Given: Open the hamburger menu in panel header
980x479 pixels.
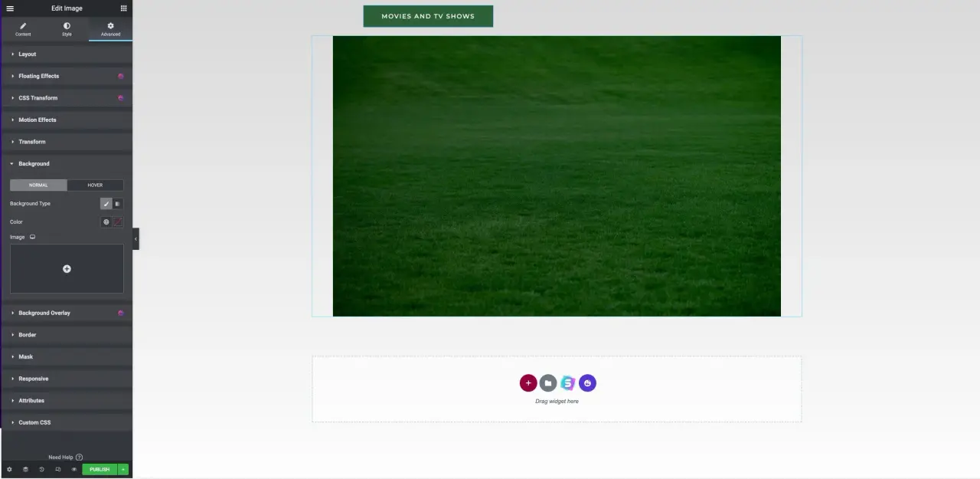Looking at the screenshot, I should [x=10, y=8].
